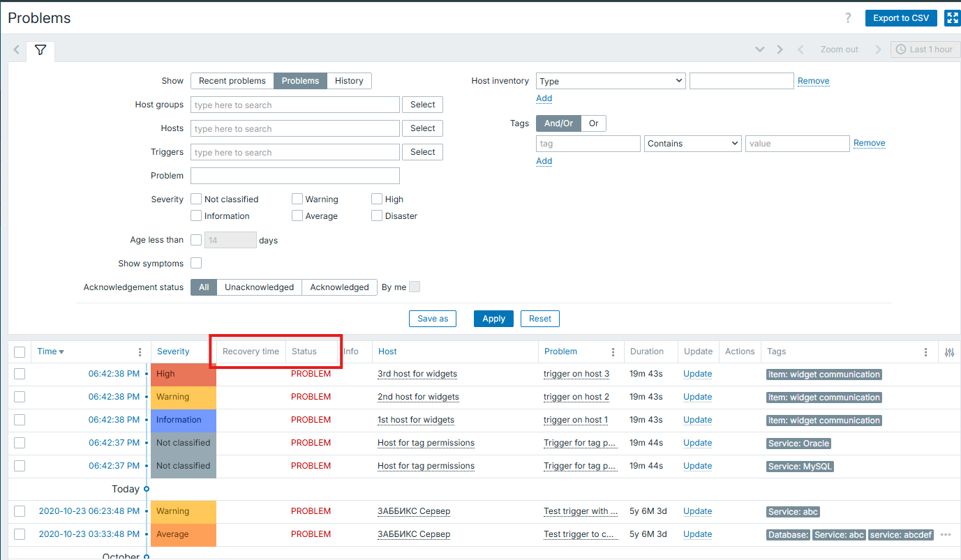Image resolution: width=961 pixels, height=560 pixels.
Task: Open the tag Contains operator dropdown
Action: click(x=692, y=144)
